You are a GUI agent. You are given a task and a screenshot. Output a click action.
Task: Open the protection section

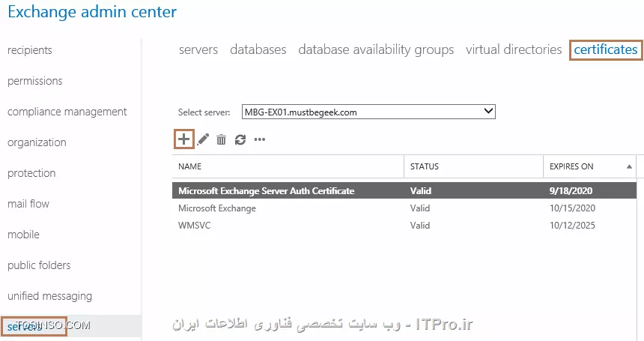pos(31,173)
